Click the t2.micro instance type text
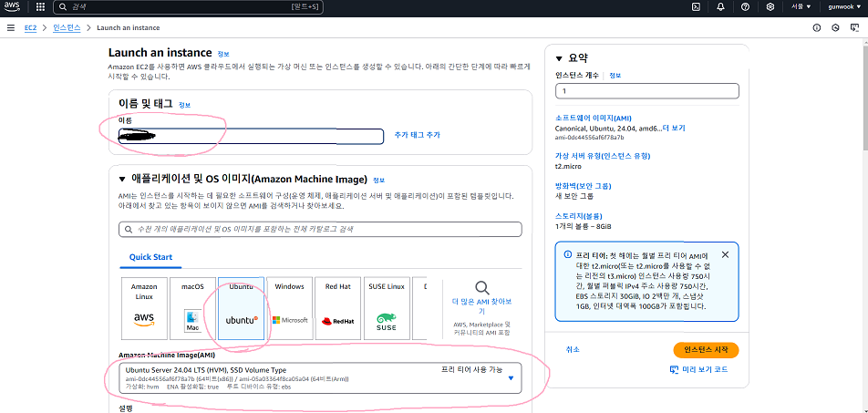Viewport: 868px width, 413px height. 568,166
